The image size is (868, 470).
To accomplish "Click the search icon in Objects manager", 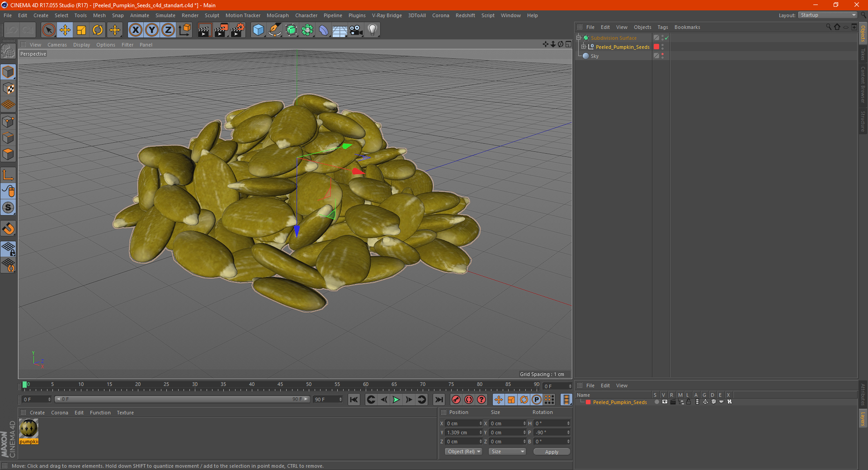I will pyautogui.click(x=829, y=27).
